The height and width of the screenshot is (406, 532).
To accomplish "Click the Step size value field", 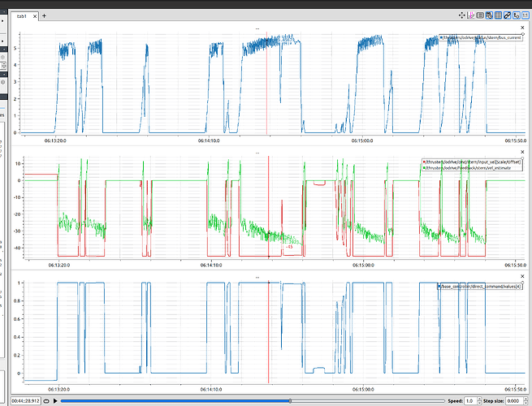I will [515, 401].
